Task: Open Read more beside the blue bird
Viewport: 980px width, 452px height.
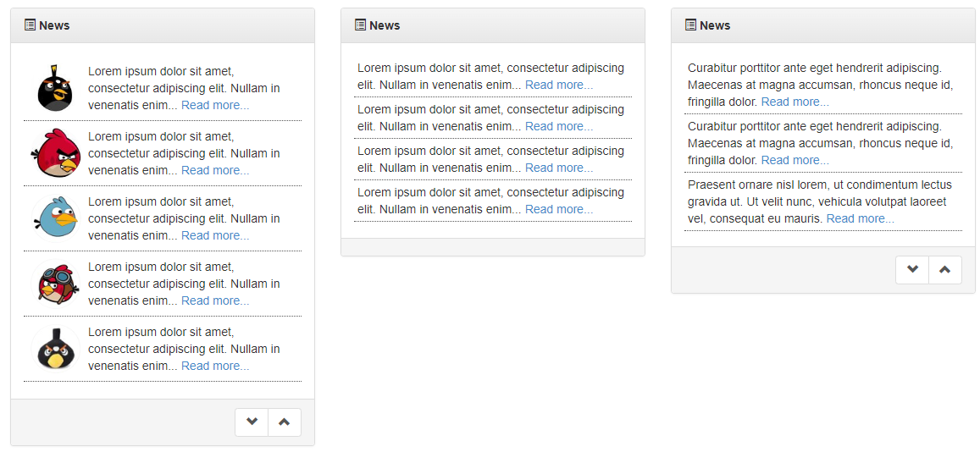Action: pyautogui.click(x=215, y=236)
